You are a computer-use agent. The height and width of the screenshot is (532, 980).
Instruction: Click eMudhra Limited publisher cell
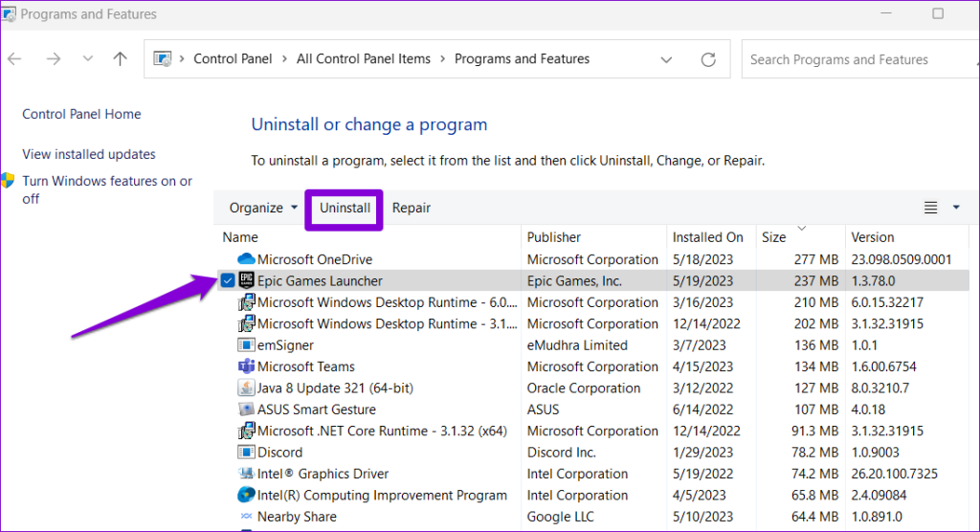577,345
